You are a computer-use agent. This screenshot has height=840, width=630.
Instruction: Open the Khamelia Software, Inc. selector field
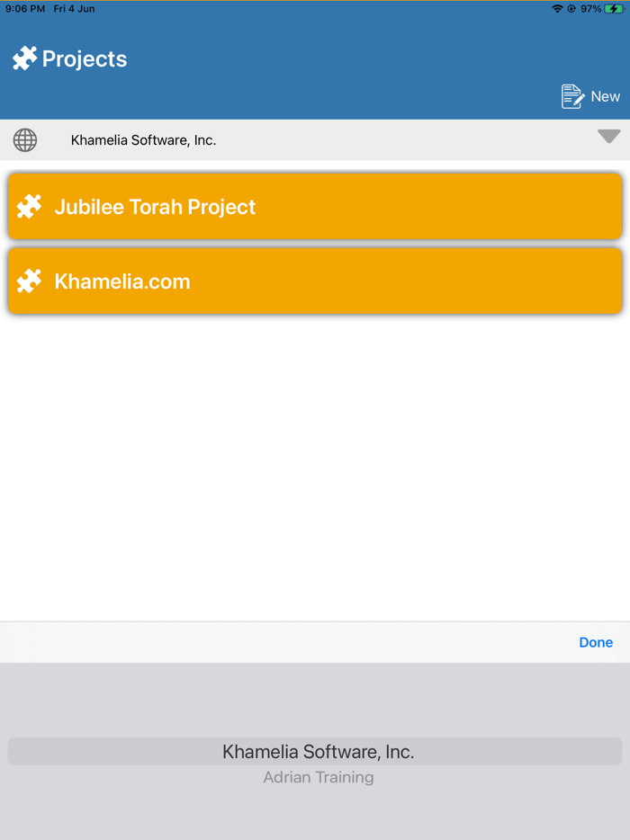(315, 140)
